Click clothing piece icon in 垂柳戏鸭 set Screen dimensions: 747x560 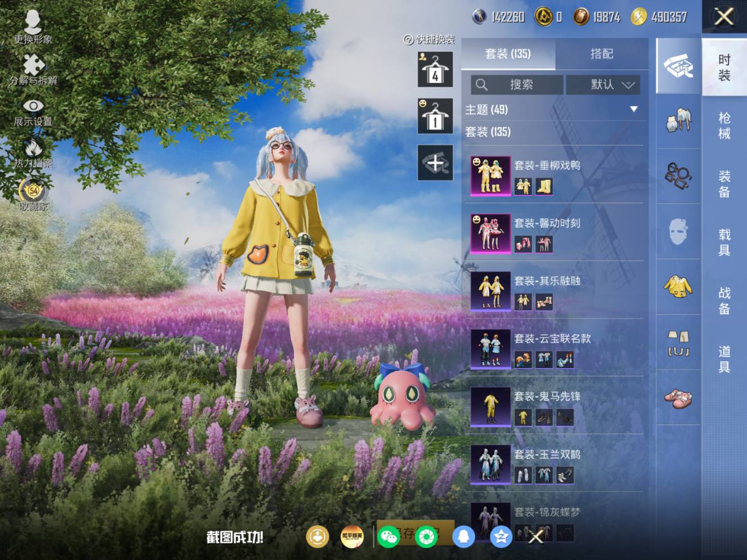[x=523, y=186]
